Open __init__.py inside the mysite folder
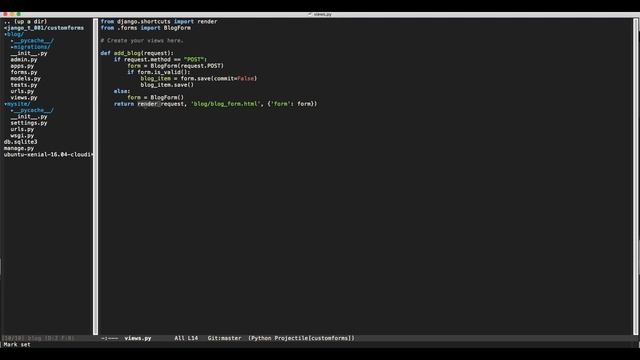 (x=29, y=117)
